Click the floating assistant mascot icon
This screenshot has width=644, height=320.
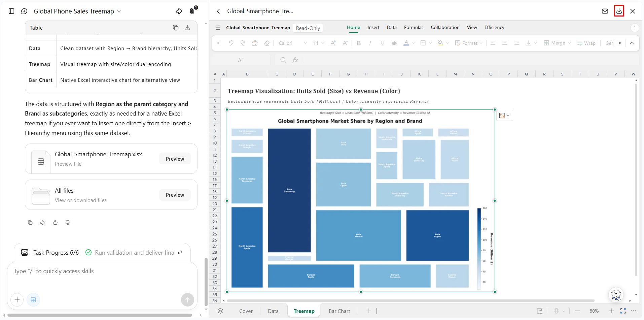point(616,295)
